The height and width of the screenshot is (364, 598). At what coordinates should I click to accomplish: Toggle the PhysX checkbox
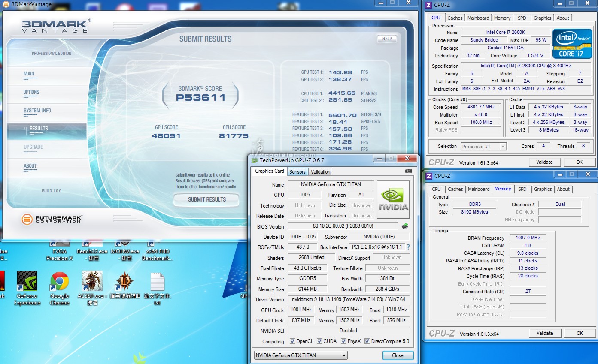(x=343, y=341)
